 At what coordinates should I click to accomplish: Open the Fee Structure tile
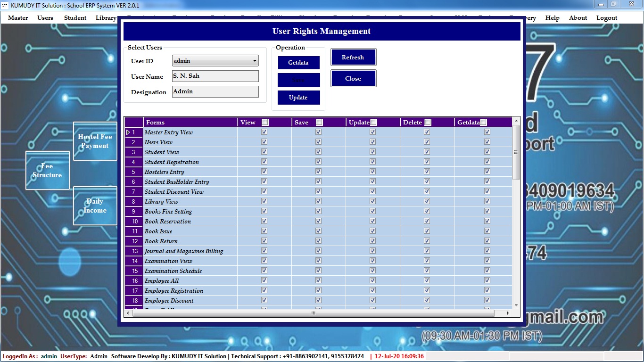coord(47,170)
